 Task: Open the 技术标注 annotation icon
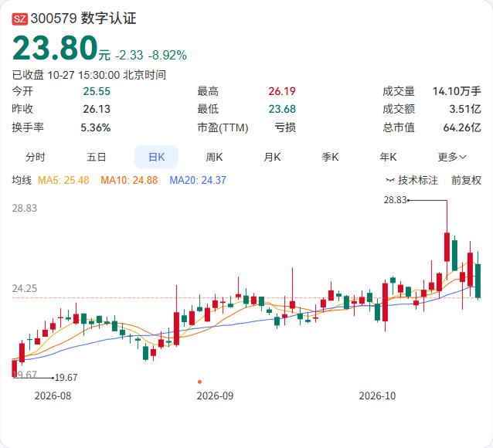click(x=390, y=180)
